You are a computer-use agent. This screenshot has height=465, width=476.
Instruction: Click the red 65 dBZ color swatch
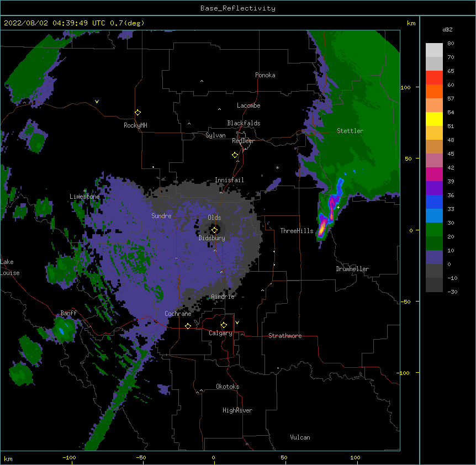point(434,77)
